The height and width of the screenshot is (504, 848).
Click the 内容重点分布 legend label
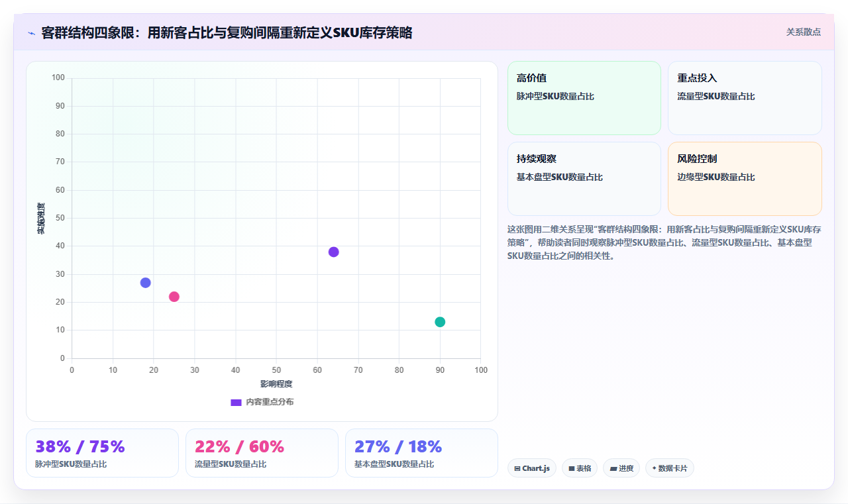coord(270,402)
